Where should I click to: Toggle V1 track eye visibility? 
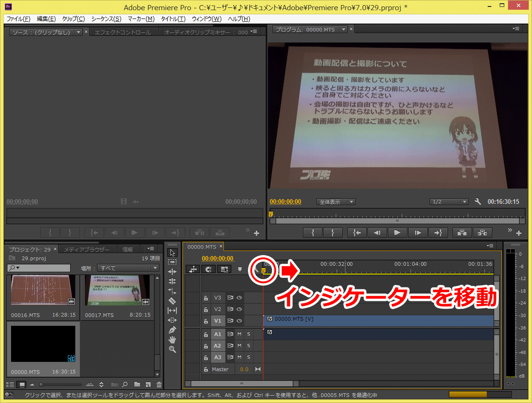coord(239,321)
